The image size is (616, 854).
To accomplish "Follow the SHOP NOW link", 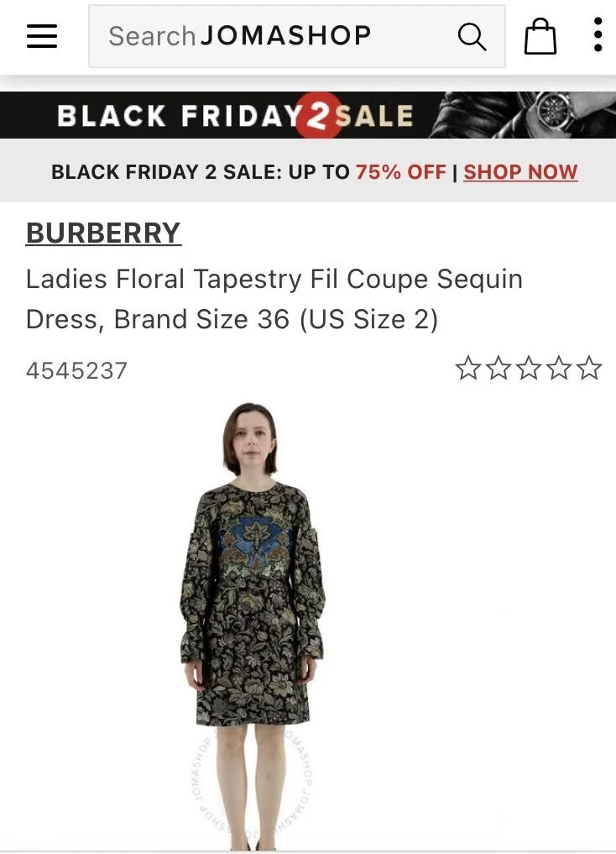I will point(520,172).
